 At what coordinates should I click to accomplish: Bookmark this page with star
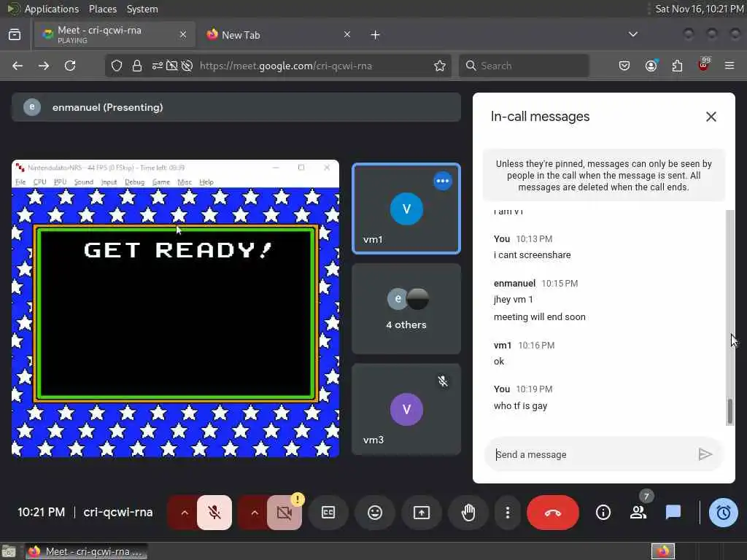440,66
